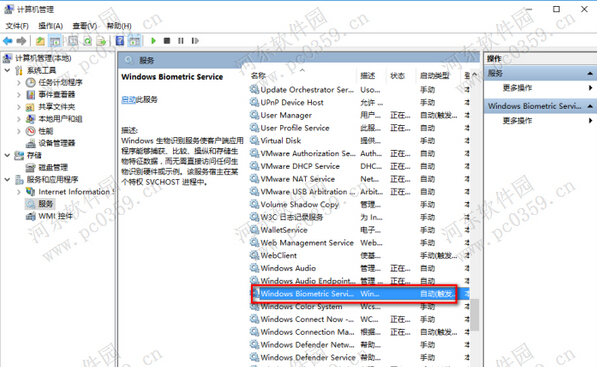Select 本地用户和组 in the tree

pos(60,119)
